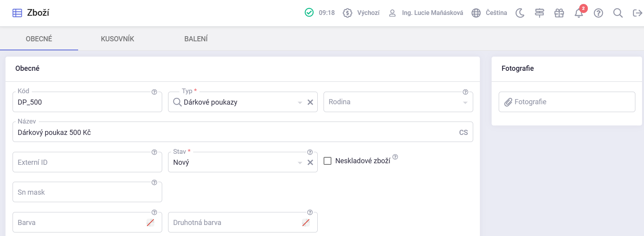Switch to the Balení tab
The width and height of the screenshot is (644, 236).
click(196, 39)
